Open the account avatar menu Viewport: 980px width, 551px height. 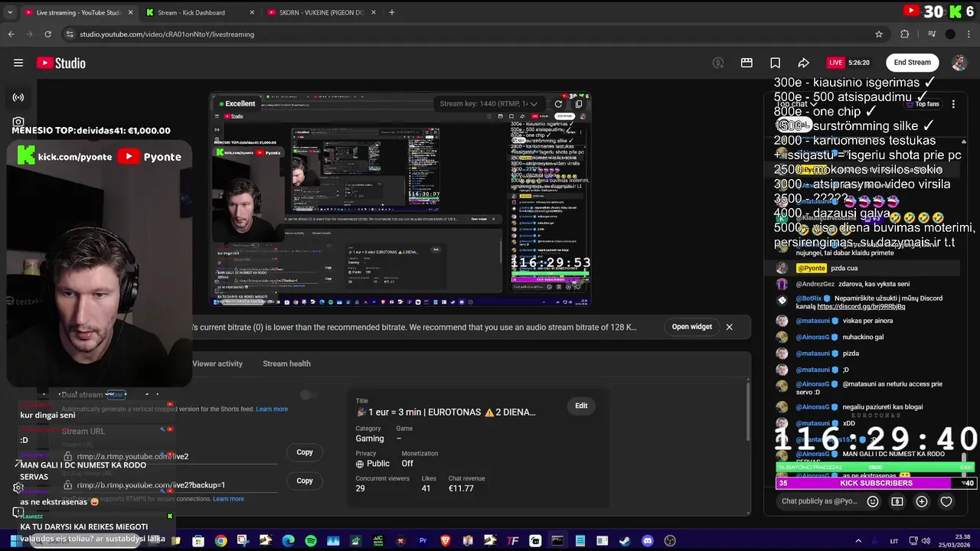[x=959, y=63]
